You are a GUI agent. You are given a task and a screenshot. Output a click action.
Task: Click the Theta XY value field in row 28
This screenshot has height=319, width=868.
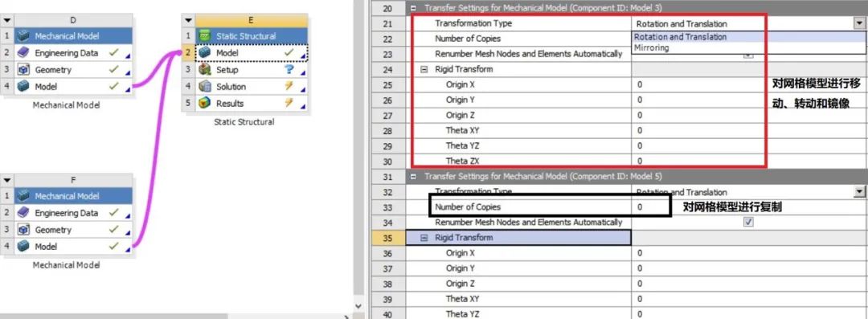tap(749, 131)
